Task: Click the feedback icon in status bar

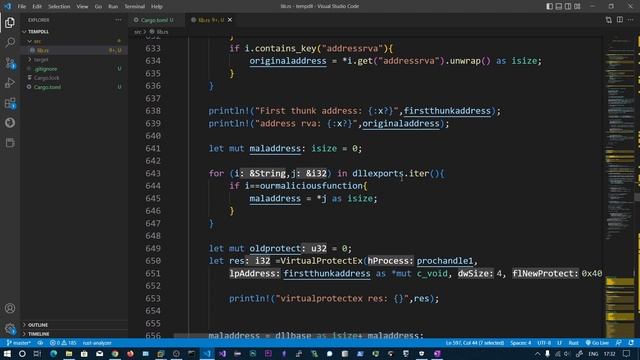Action: (x=619, y=343)
